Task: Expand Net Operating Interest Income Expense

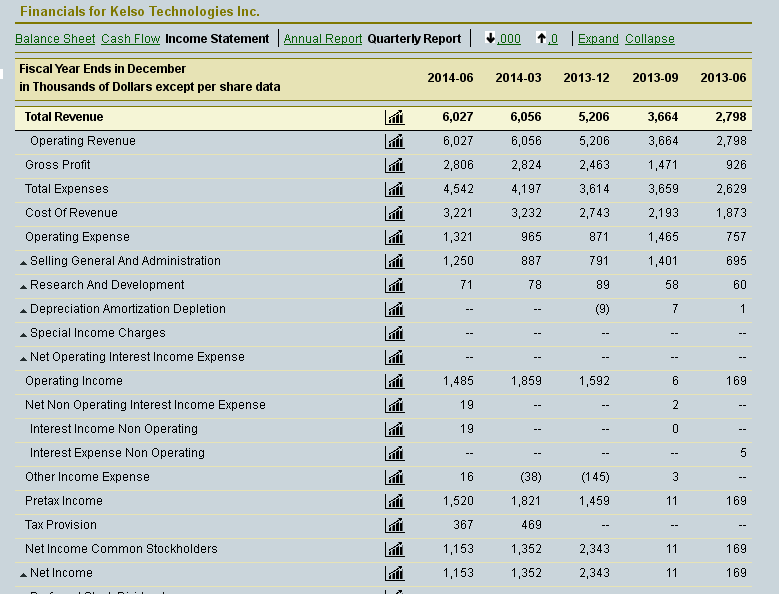Action: click(x=23, y=359)
